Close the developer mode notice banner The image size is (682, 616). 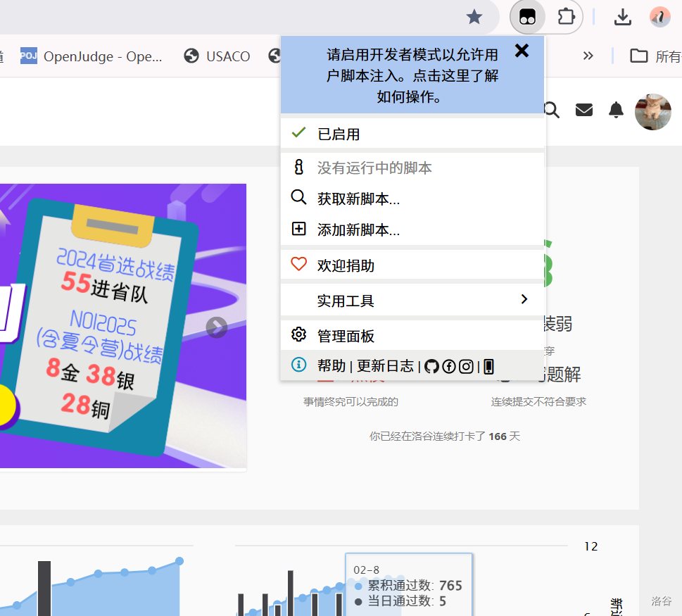[x=522, y=51]
